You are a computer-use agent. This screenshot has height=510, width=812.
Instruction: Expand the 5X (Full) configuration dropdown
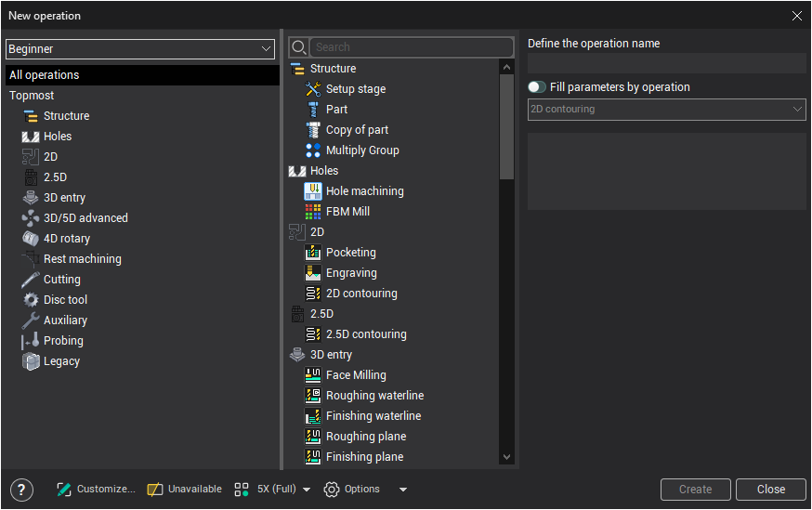pos(307,490)
